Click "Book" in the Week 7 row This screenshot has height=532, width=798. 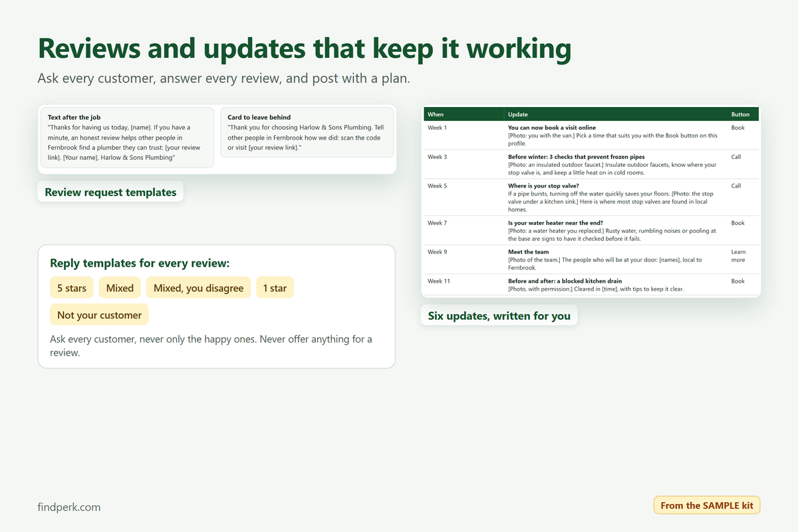click(x=737, y=223)
